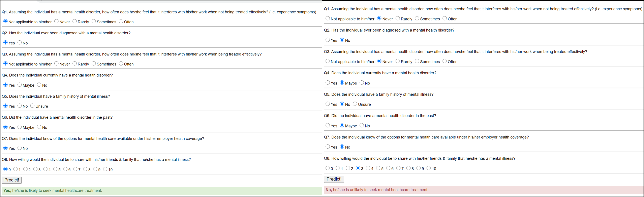This screenshot has width=644, height=197.
Task: Choose 'Rarely' for Q3 in left form
Action: pyautogui.click(x=74, y=64)
